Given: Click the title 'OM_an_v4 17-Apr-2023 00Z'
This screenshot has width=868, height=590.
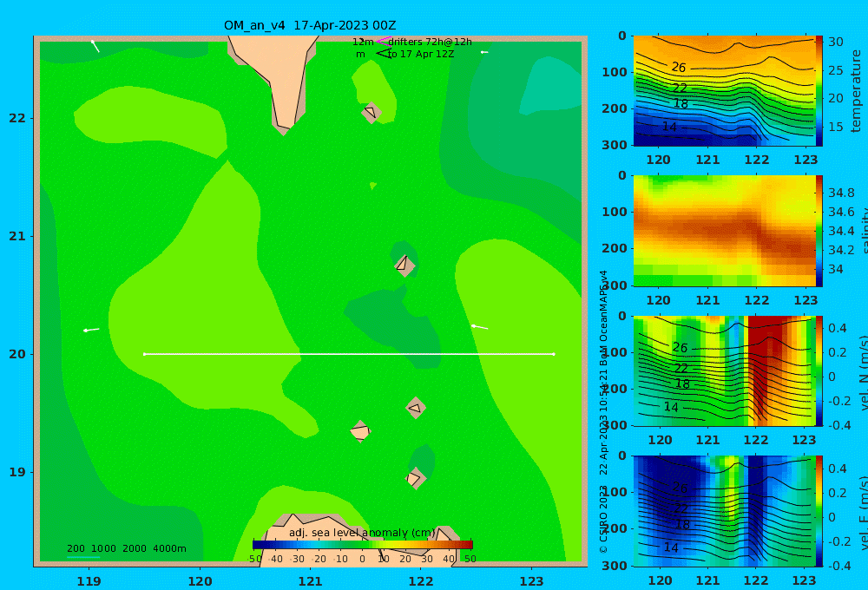Looking at the screenshot, I should pos(310,25).
